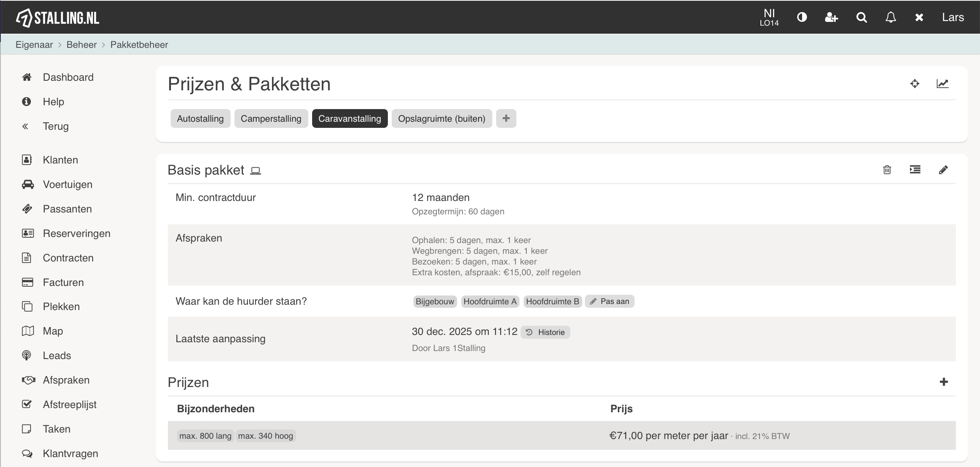
Task: Switch to the Camperstalling tab
Action: coord(271,119)
